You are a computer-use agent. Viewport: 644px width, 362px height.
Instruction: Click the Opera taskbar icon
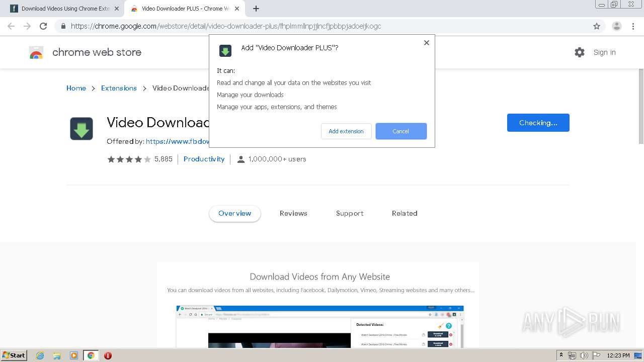[108, 355]
